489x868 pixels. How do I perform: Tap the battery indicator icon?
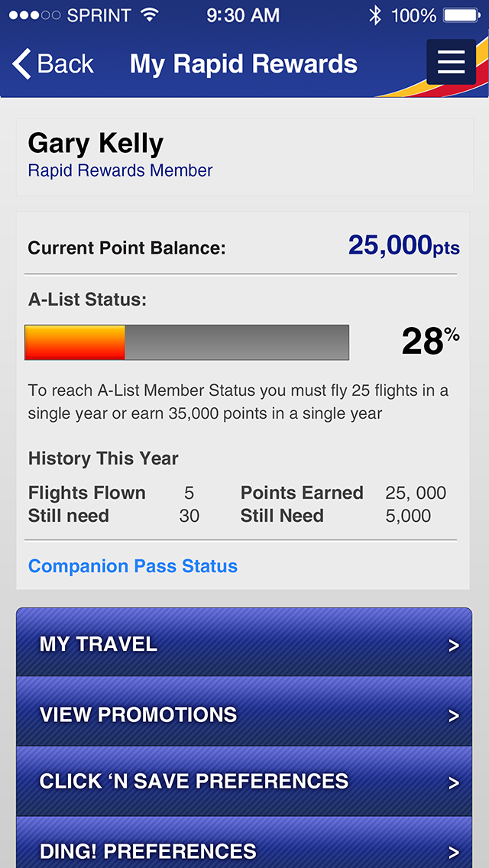point(461,15)
